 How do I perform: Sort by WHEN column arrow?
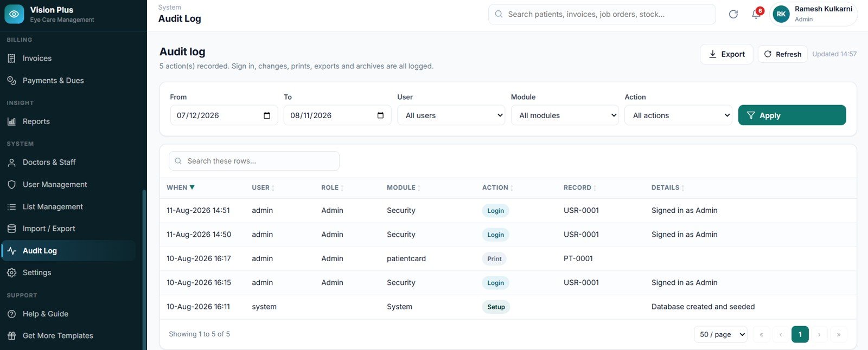pyautogui.click(x=192, y=187)
